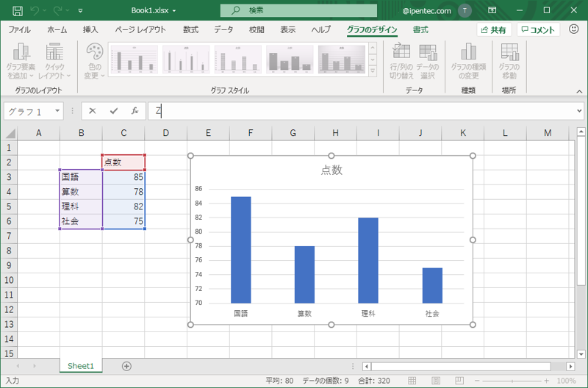Select the second chart style thumbnail

click(186, 60)
